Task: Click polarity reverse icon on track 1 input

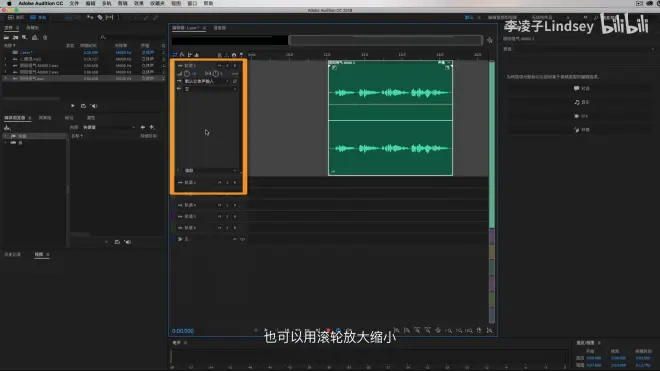Action: click(235, 81)
